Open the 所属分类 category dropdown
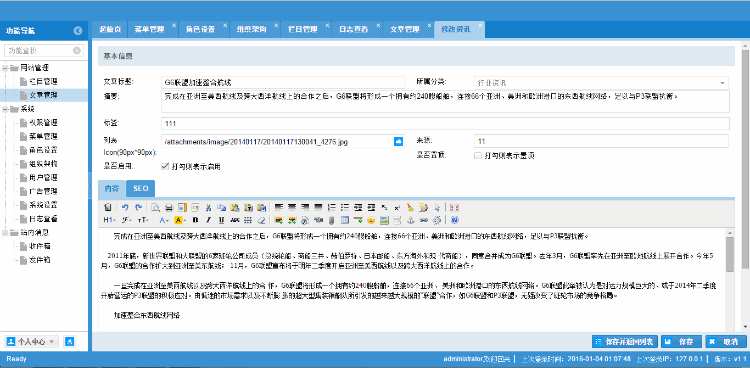 click(722, 82)
